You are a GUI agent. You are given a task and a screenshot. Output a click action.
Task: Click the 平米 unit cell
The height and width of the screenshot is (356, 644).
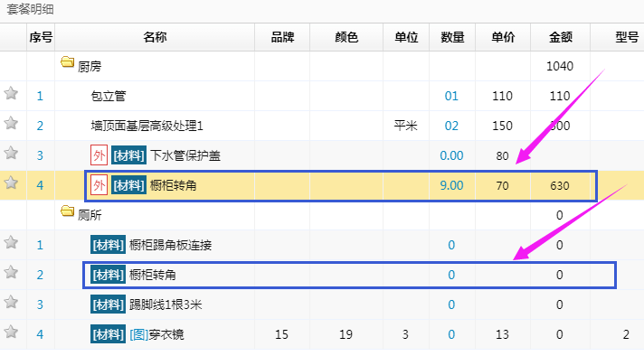point(406,126)
